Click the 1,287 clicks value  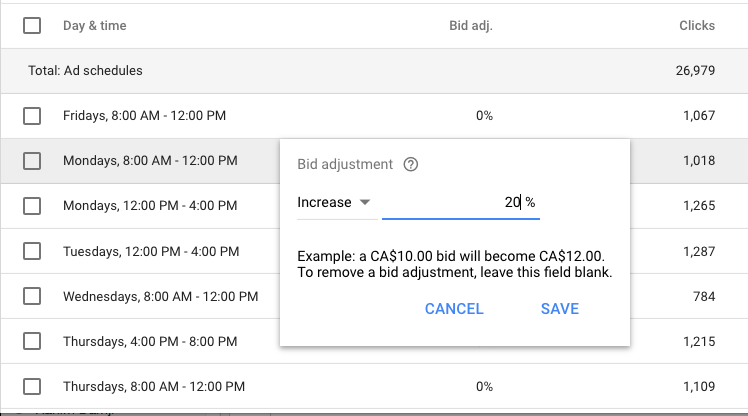click(699, 251)
